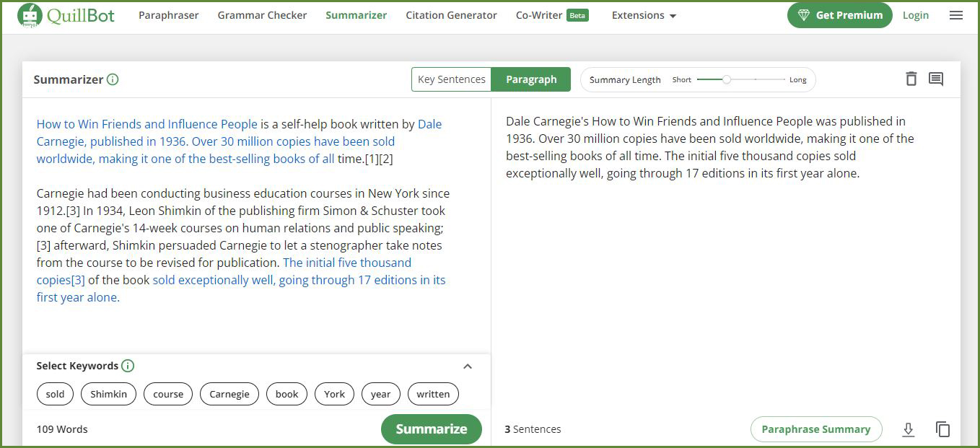The width and height of the screenshot is (980, 448).
Task: Click the QuillBot robot logo icon
Action: (30, 15)
